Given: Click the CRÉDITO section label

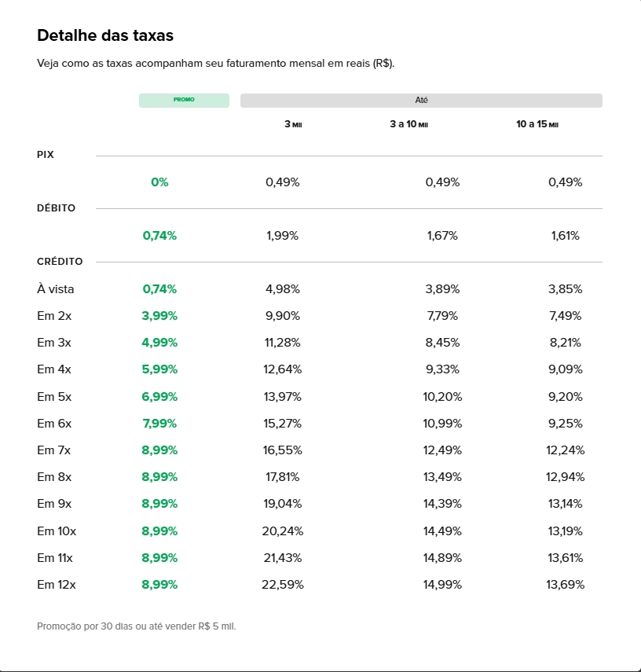Looking at the screenshot, I should pyautogui.click(x=60, y=262).
